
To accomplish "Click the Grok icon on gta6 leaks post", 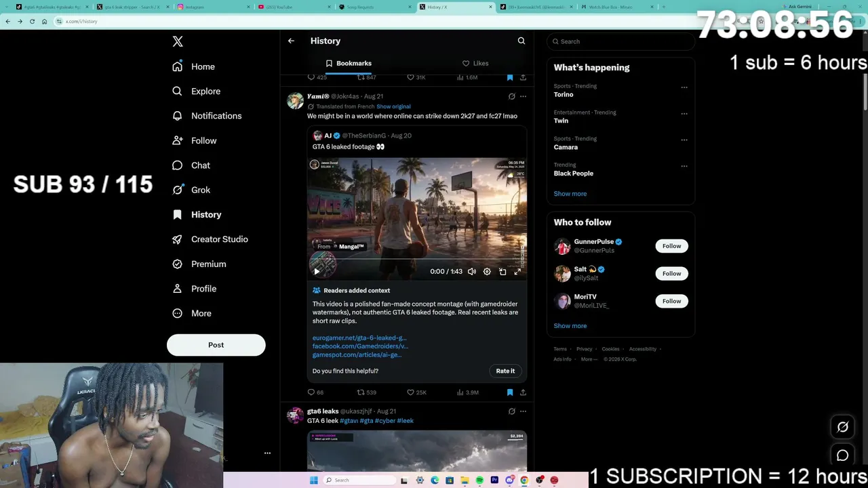I will click(x=512, y=411).
